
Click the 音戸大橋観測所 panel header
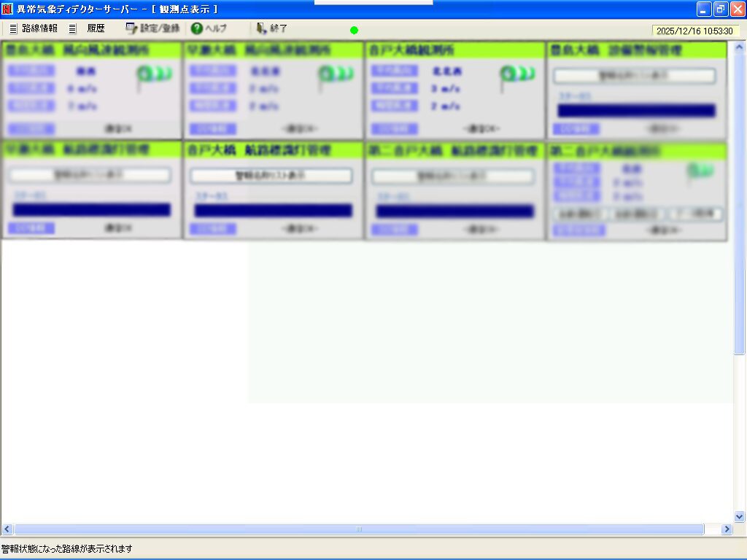[x=454, y=50]
